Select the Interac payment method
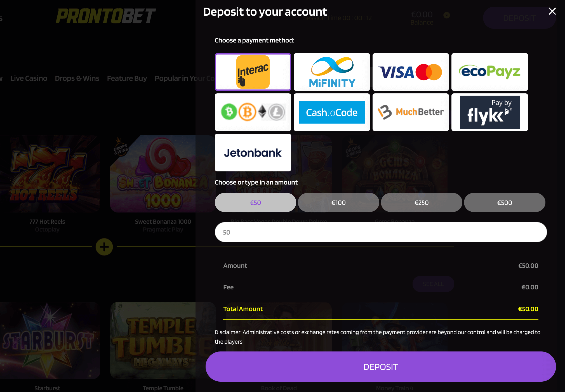The image size is (565, 392). click(253, 72)
